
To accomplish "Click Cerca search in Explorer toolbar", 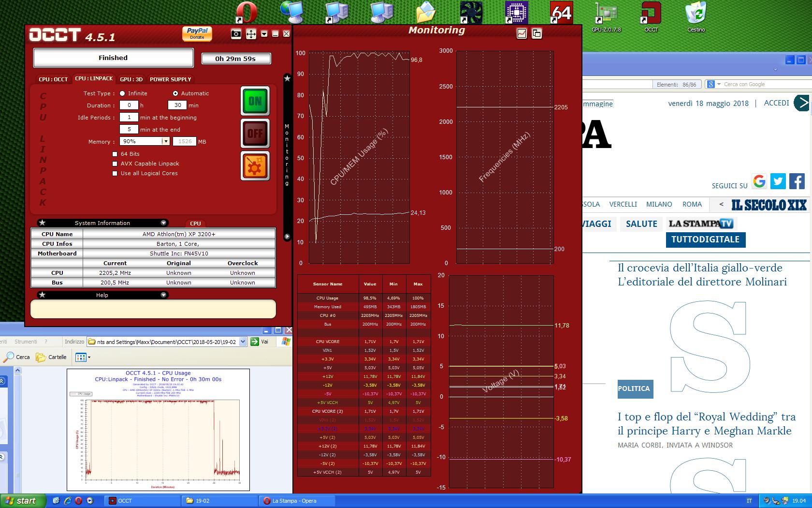I will (x=17, y=357).
